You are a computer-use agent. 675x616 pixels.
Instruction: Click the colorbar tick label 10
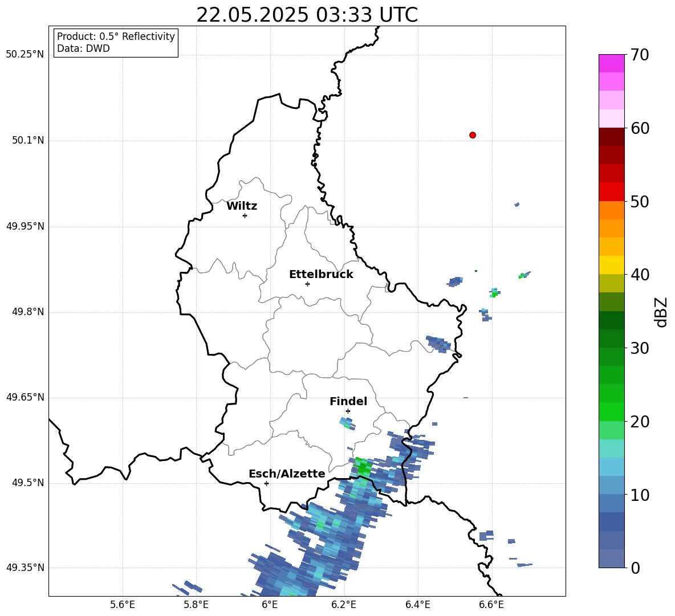[x=640, y=495]
